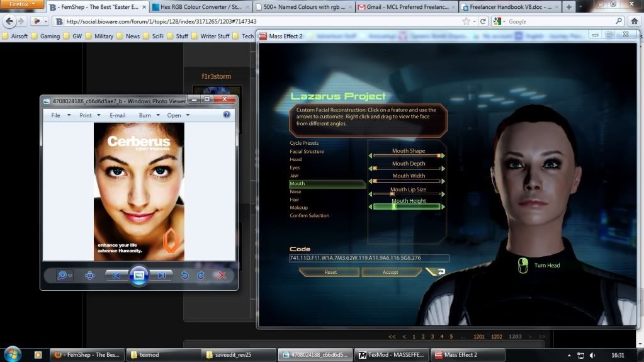Increase Mouth Depth with right arrow
The image size is (644, 362).
pyautogui.click(x=443, y=169)
